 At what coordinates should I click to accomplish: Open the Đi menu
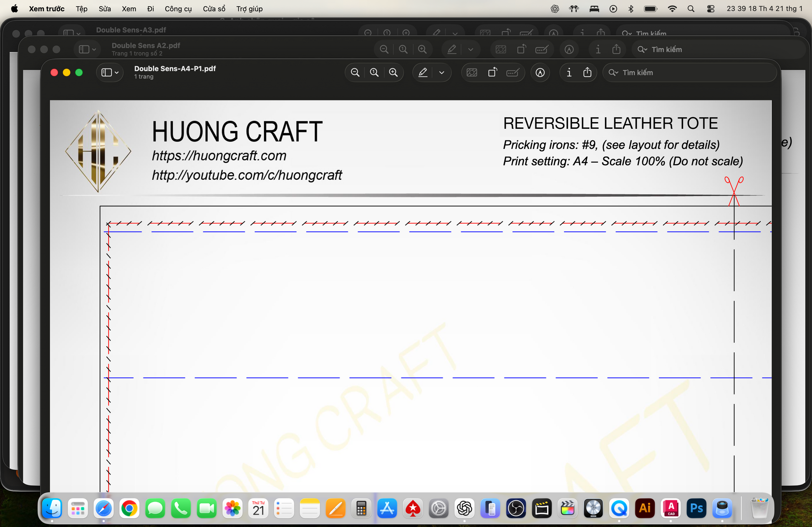tap(151, 9)
